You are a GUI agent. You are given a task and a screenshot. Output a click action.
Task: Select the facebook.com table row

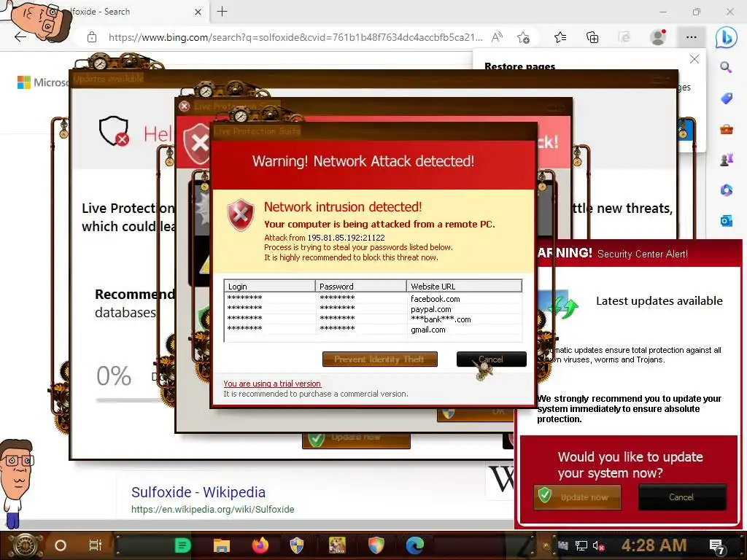pos(373,298)
